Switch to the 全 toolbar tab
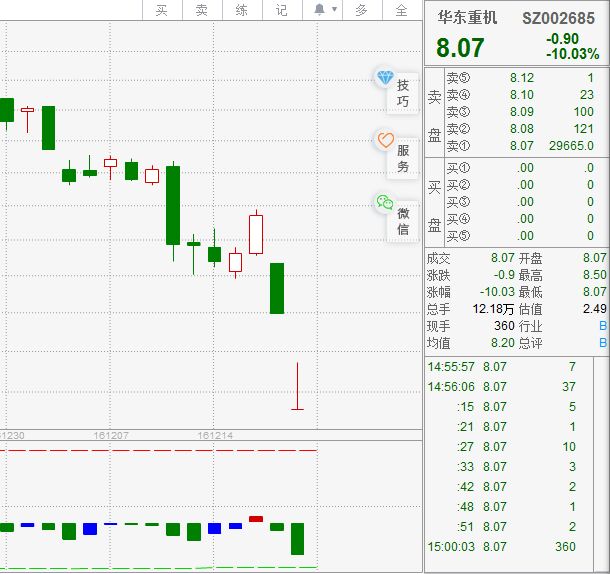 click(x=401, y=10)
